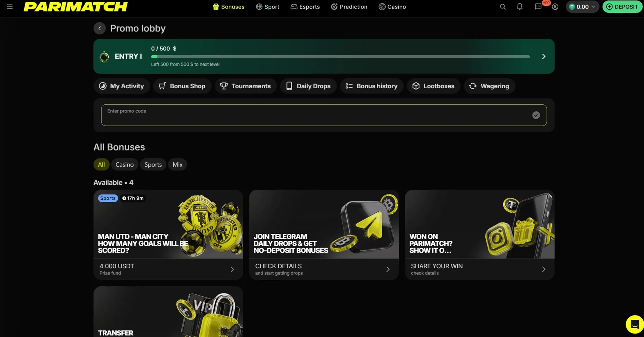Open the chat messages icon
The image size is (644, 337).
coord(538,7)
